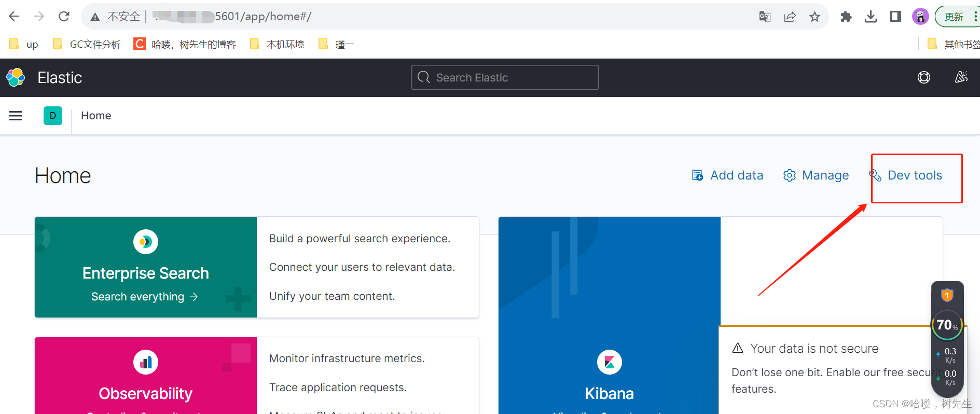
Task: Open Dev tools link
Action: coord(906,175)
